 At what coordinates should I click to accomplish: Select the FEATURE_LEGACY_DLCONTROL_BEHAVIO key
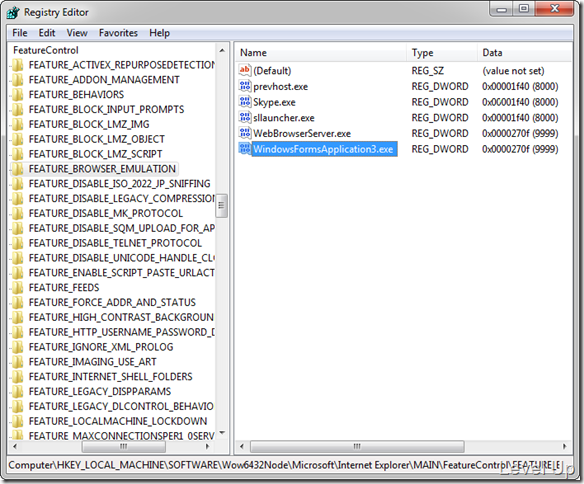coord(121,406)
